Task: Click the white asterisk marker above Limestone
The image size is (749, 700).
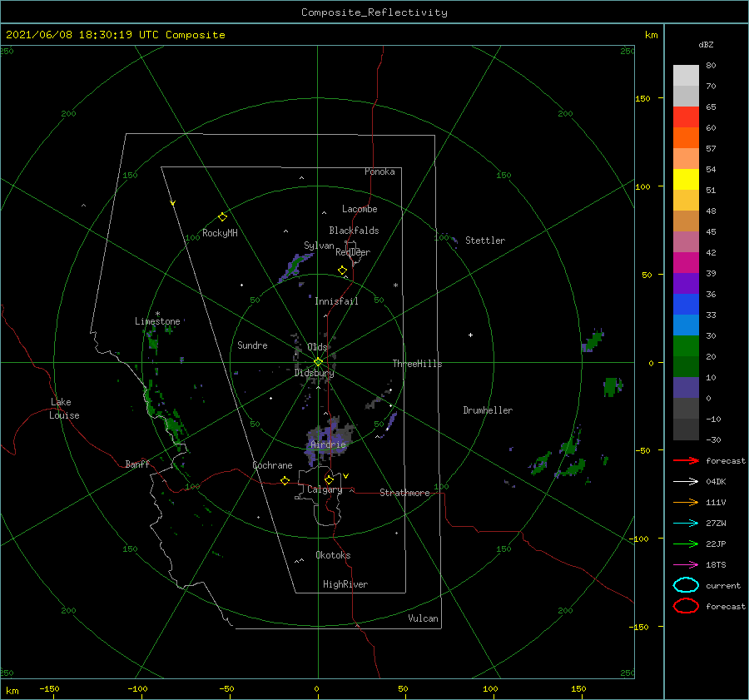Action: pyautogui.click(x=157, y=314)
